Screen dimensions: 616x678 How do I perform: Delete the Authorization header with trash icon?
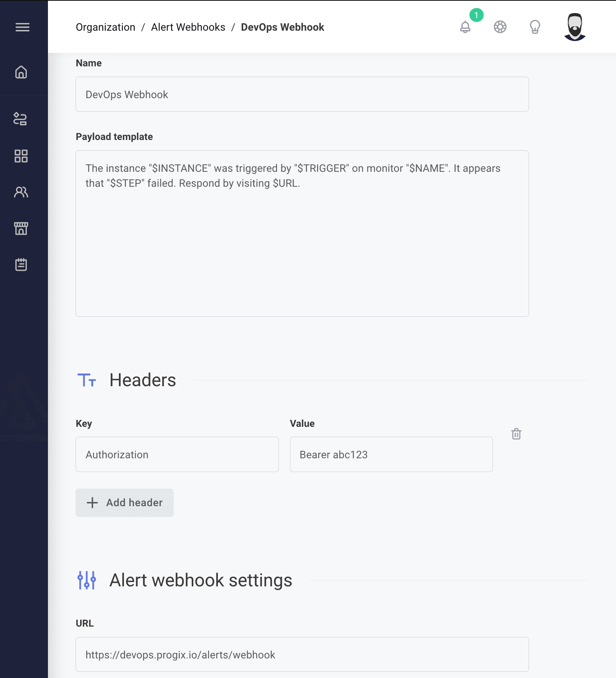[x=516, y=434]
